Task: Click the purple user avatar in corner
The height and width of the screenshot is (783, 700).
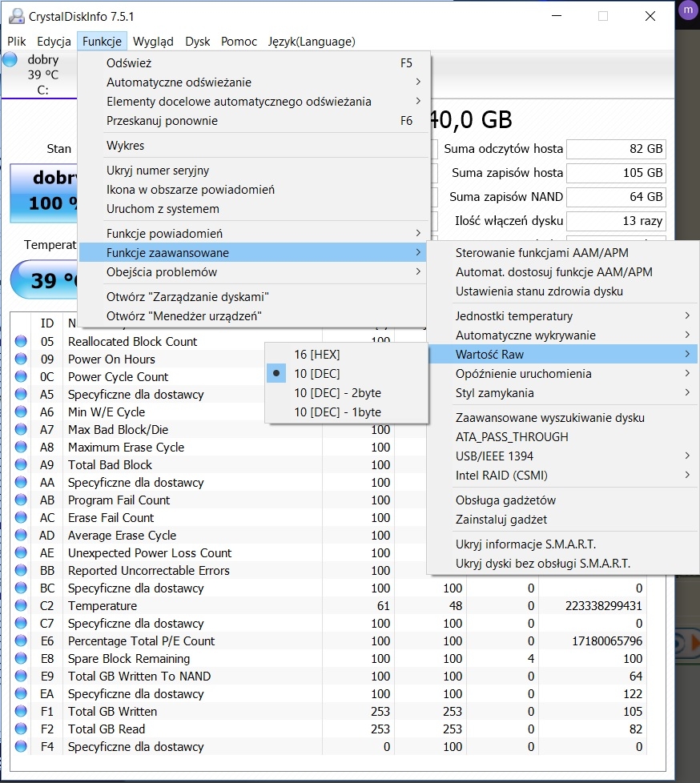Action: tap(688, 10)
